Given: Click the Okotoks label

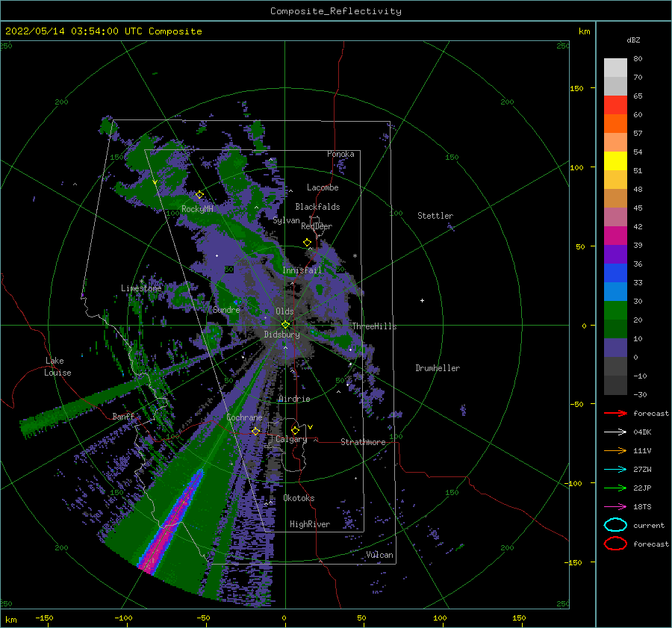Looking at the screenshot, I should tap(299, 498).
